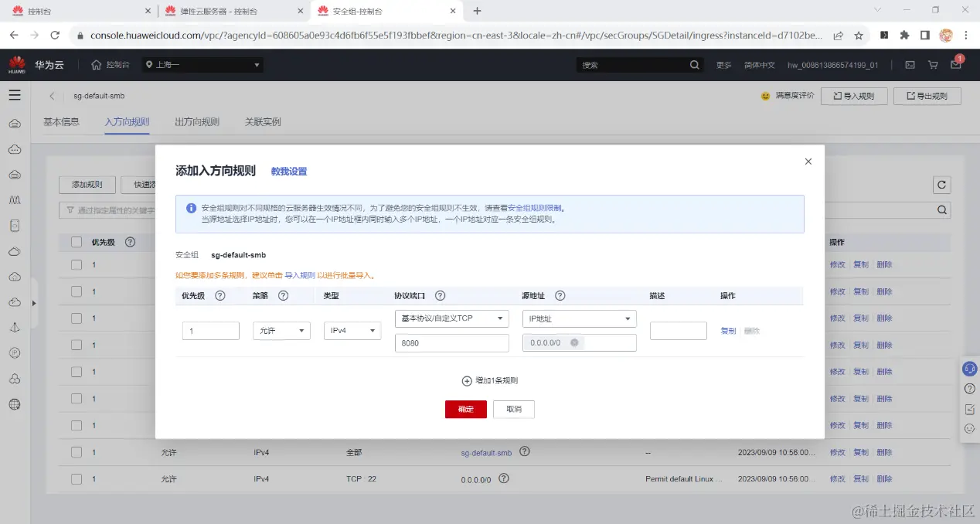The image size is (980, 524).
Task: Click 导入规则 link in orange hint
Action: pos(300,275)
